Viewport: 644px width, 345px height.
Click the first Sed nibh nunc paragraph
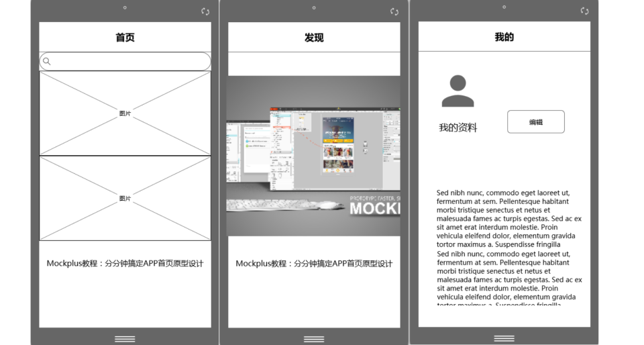click(509, 219)
